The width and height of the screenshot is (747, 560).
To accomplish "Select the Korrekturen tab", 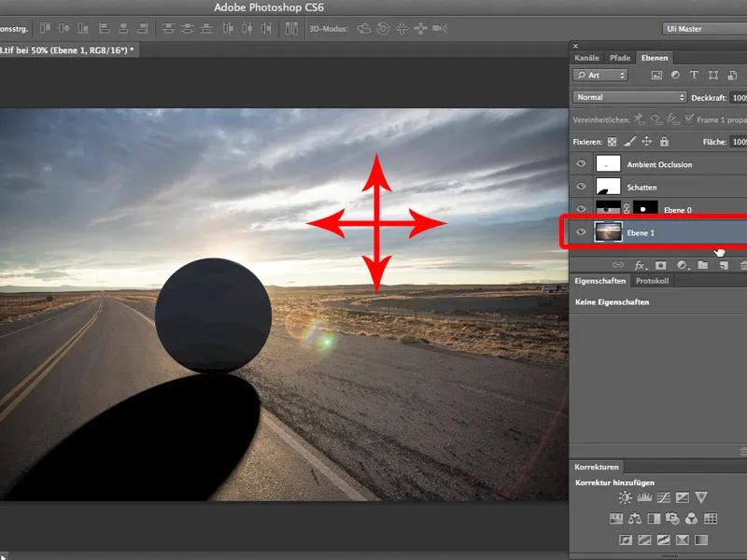I will click(597, 467).
